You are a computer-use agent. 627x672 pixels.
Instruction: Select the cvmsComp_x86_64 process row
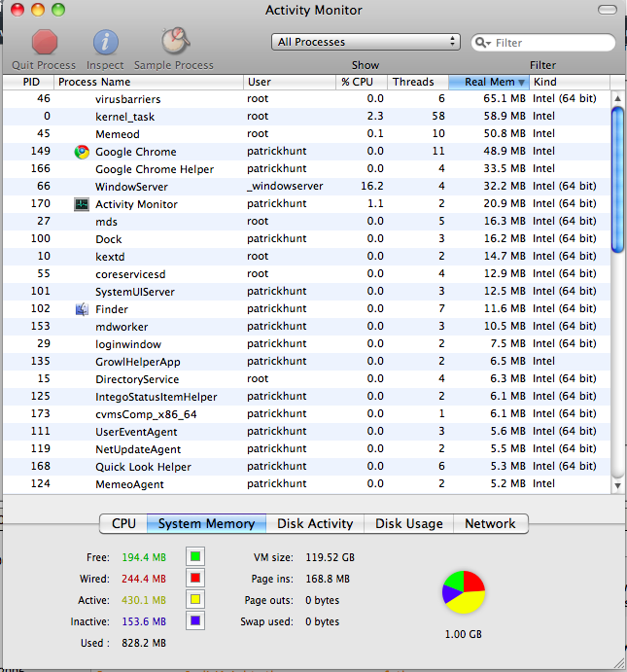point(306,414)
